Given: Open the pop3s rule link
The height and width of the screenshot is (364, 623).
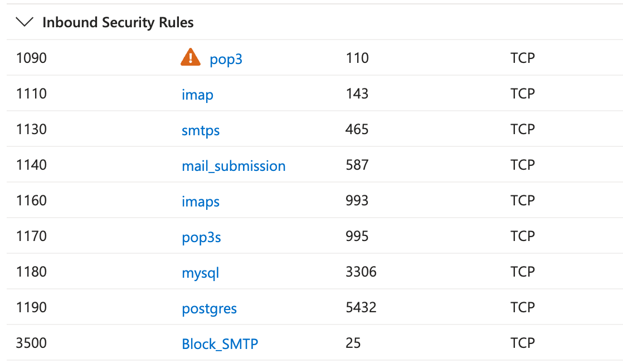Looking at the screenshot, I should coord(201,237).
